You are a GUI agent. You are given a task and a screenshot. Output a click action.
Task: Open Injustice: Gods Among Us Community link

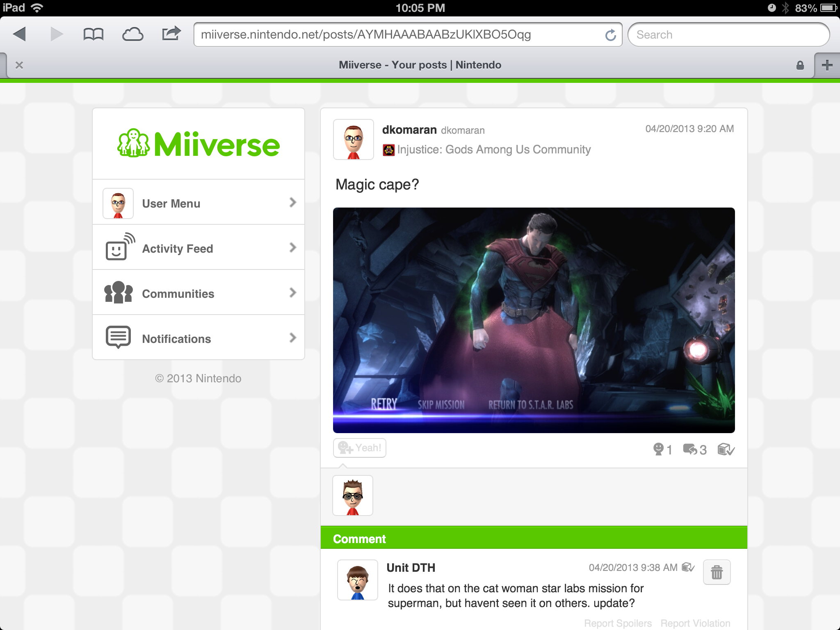click(493, 150)
